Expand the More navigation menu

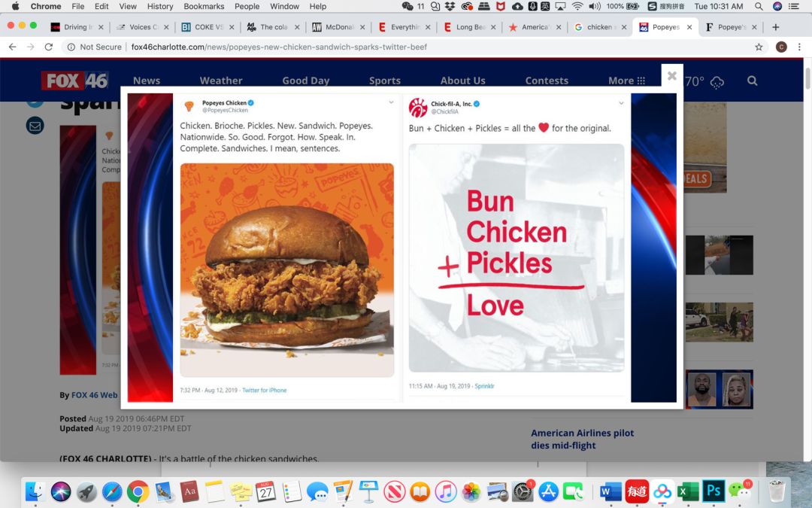click(x=626, y=81)
